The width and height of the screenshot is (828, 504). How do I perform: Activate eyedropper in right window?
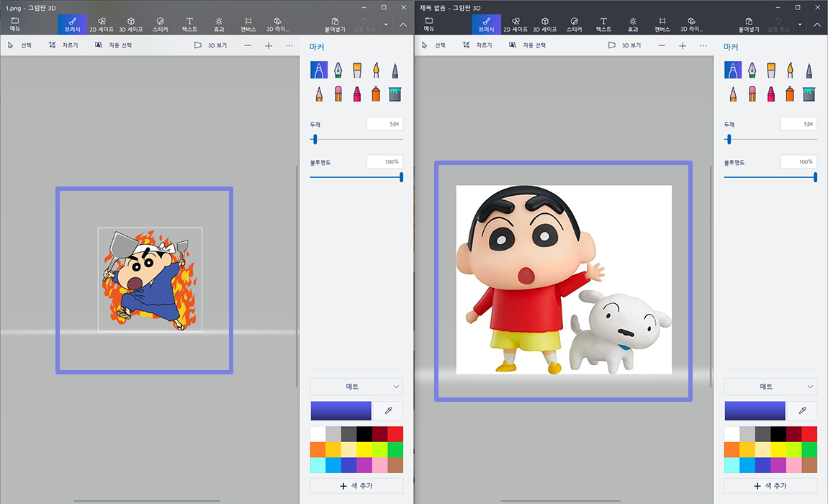tap(802, 410)
